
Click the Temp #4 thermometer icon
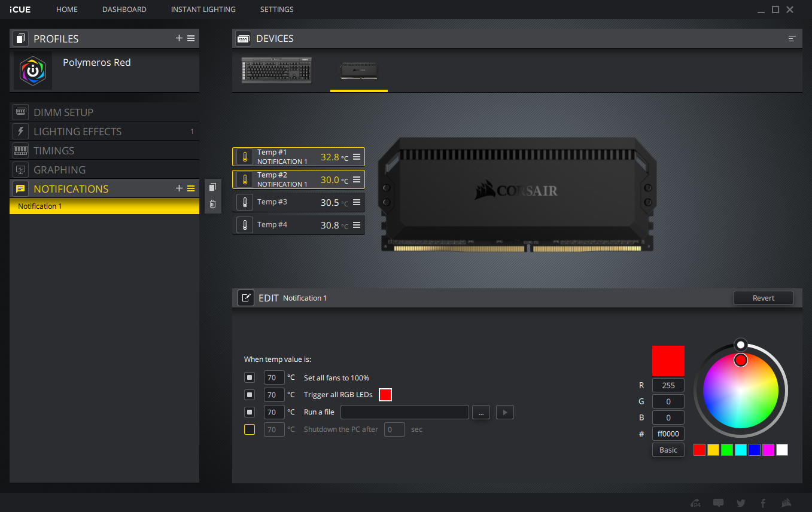coord(245,225)
